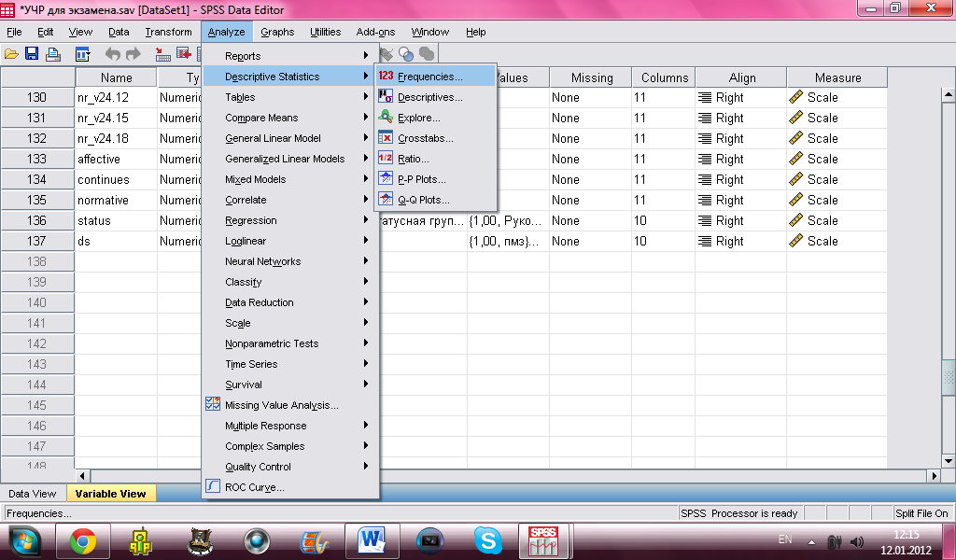956x560 pixels.
Task: Open the Dialog Recall toolbar icon
Action: [x=82, y=55]
